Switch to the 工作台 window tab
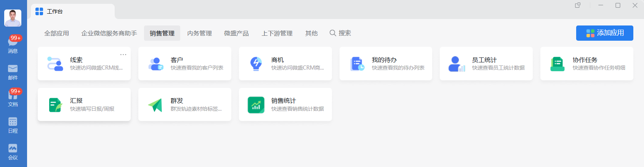This screenshot has height=167, width=644. coord(73,11)
